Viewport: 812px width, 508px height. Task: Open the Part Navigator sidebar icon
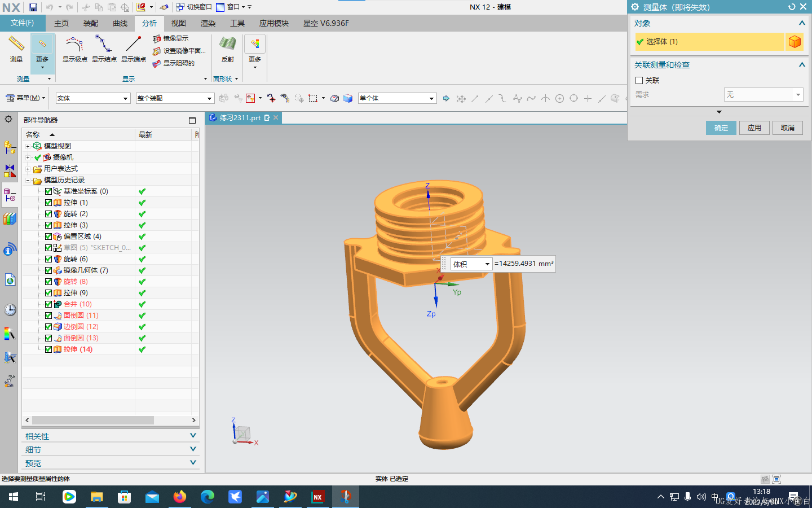click(10, 195)
